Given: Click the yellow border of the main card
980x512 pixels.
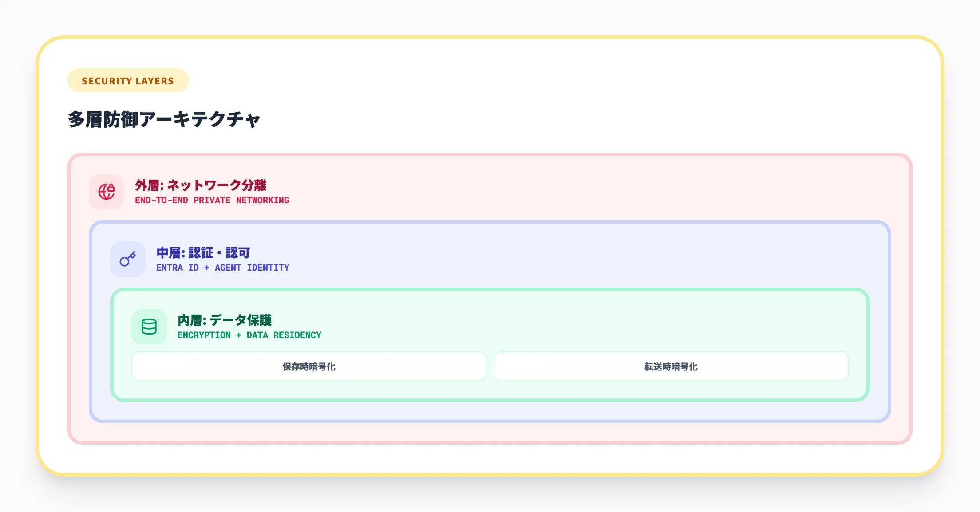Looking at the screenshot, I should pyautogui.click(x=490, y=37).
